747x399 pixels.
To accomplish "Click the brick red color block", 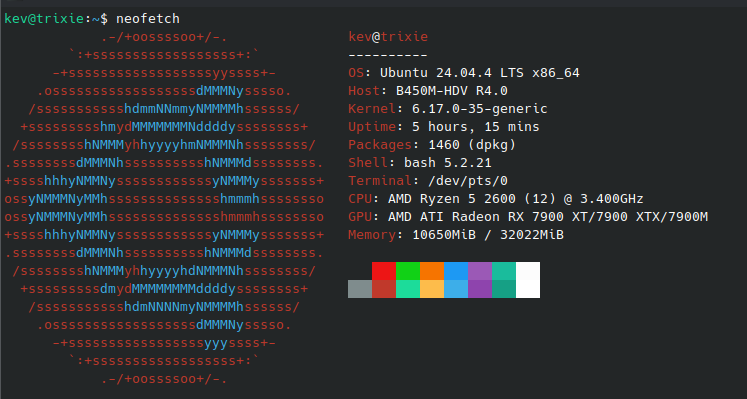I will (x=384, y=289).
